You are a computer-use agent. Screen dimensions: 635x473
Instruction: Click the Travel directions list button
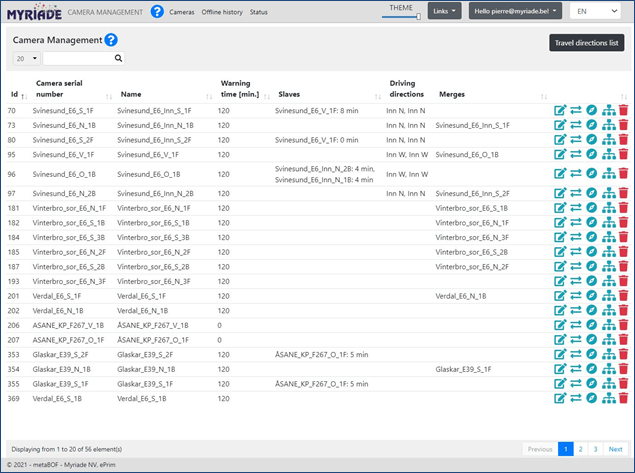click(587, 43)
